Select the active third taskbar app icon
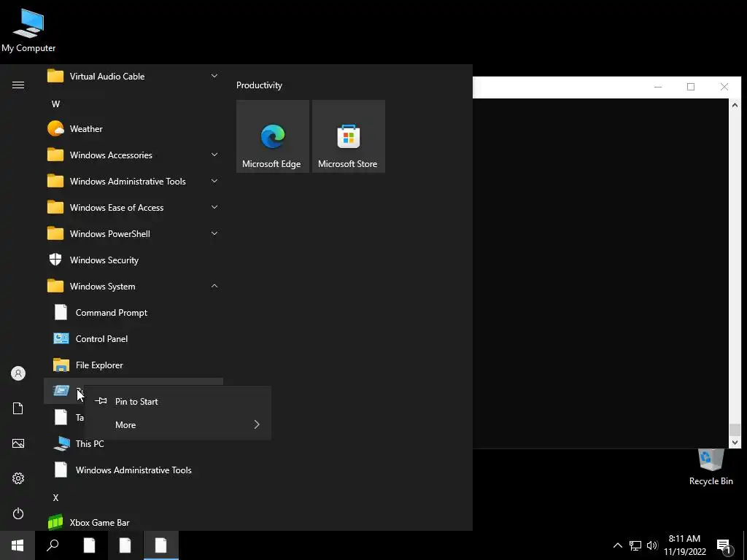Image resolution: width=747 pixels, height=560 pixels. (x=160, y=545)
